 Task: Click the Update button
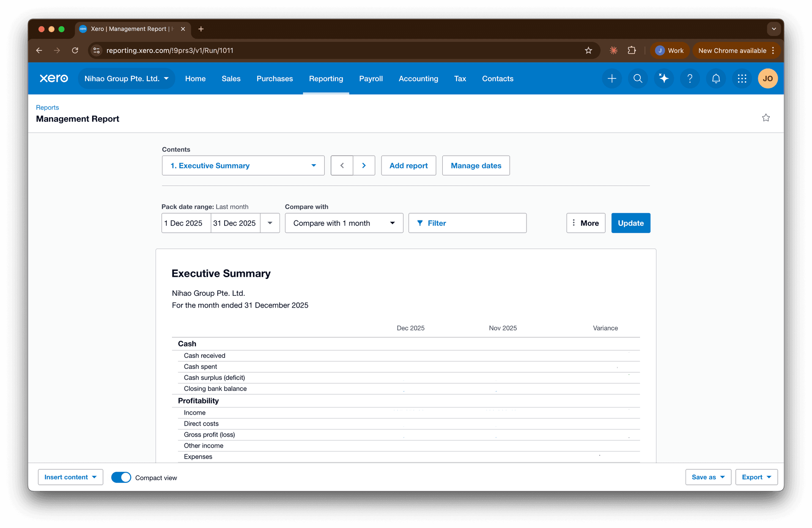(x=631, y=223)
